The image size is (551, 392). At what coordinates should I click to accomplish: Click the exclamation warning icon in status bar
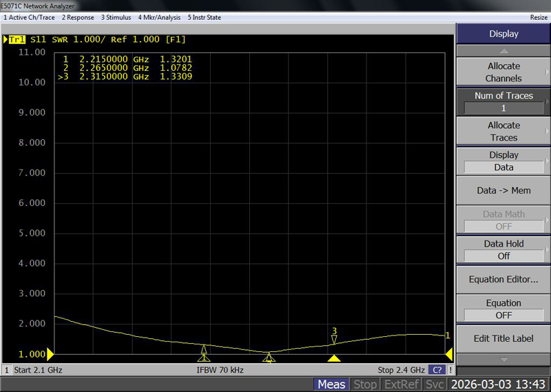click(x=450, y=370)
